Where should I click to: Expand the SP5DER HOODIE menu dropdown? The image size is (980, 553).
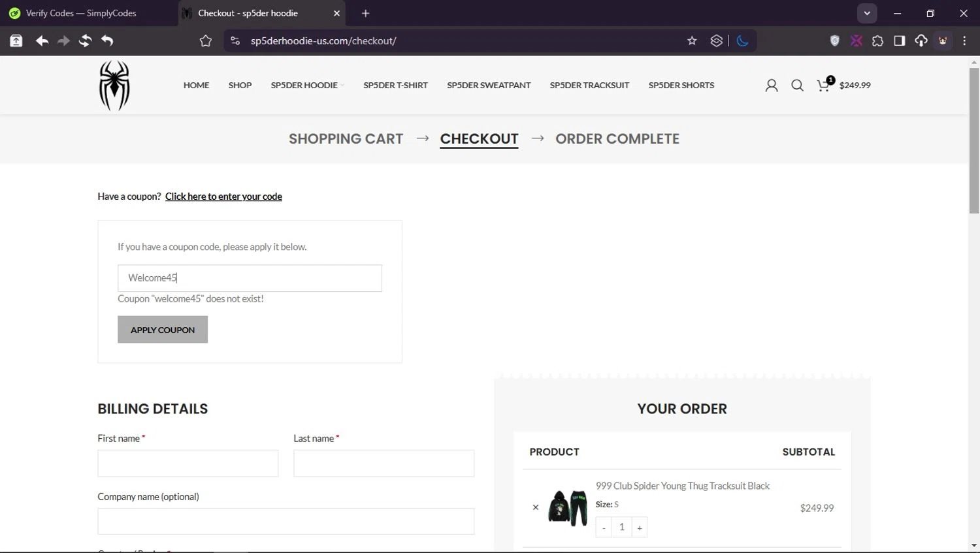pos(307,86)
